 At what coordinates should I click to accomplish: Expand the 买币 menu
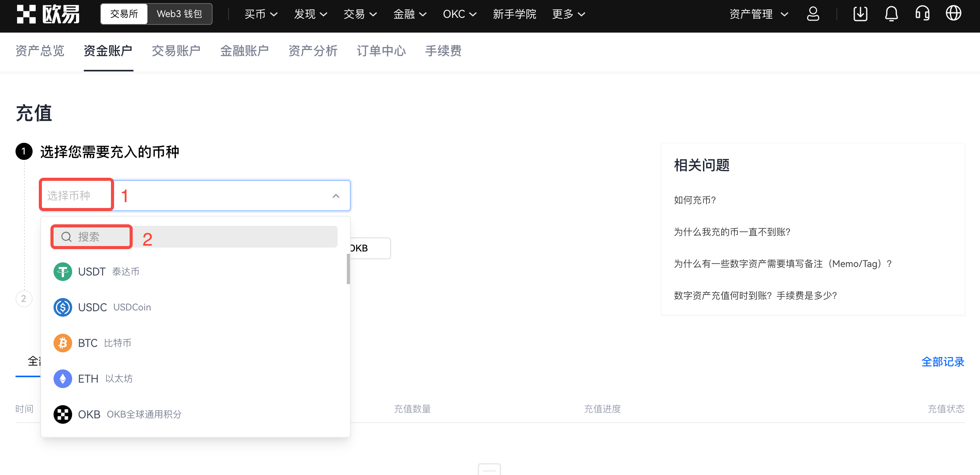(x=261, y=14)
